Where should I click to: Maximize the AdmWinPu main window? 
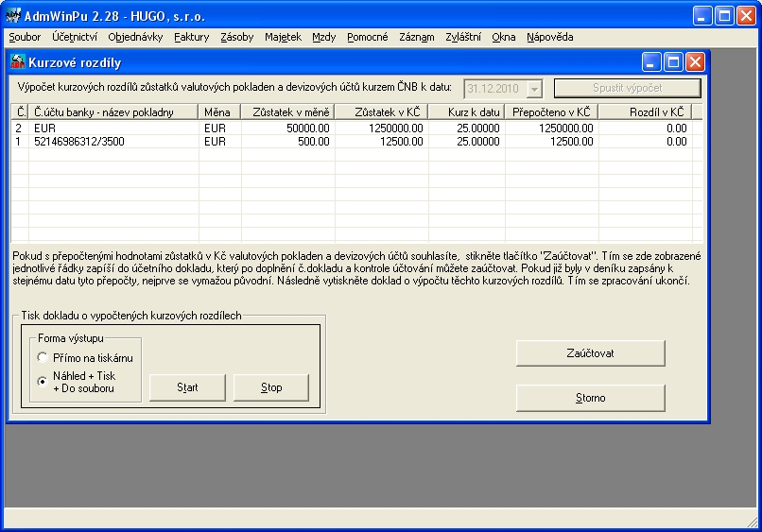point(724,16)
